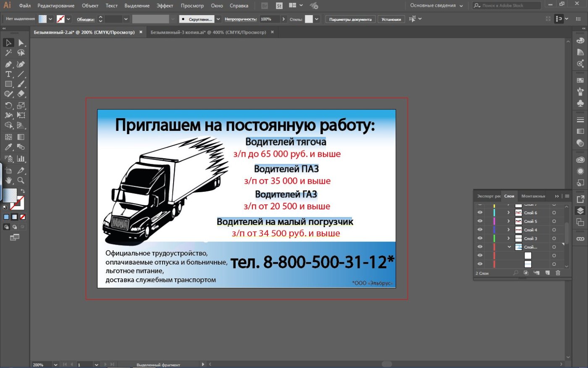Click the large Fill swatch in toolbar

click(x=10, y=195)
